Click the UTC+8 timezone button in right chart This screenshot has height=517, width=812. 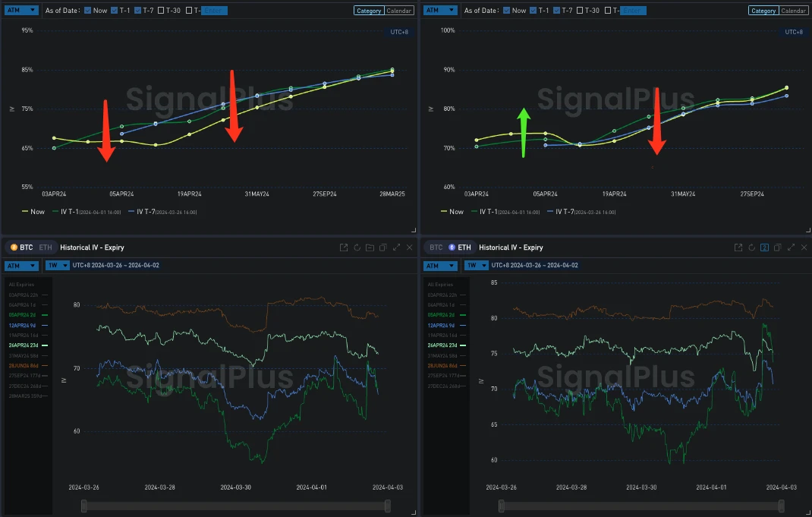(x=792, y=32)
